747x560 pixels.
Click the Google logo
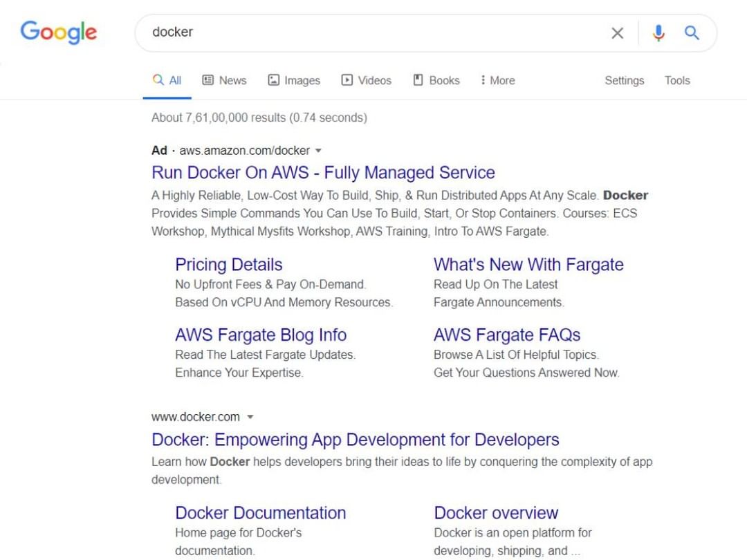pyautogui.click(x=59, y=32)
